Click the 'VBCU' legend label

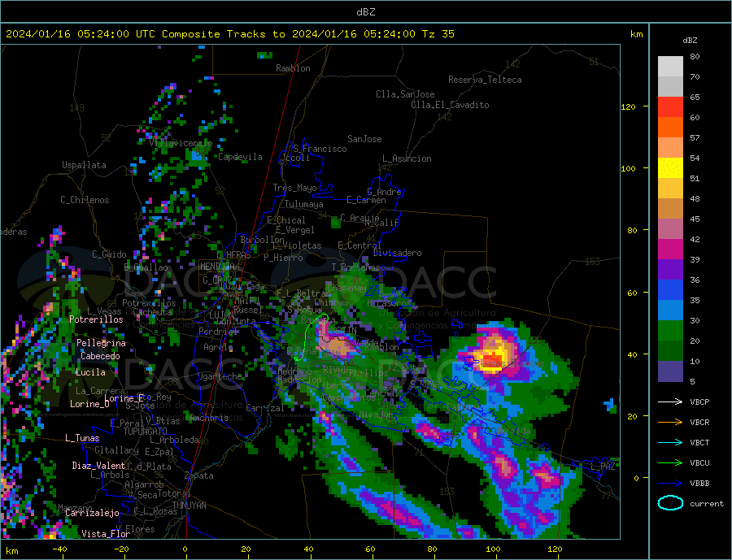(699, 463)
